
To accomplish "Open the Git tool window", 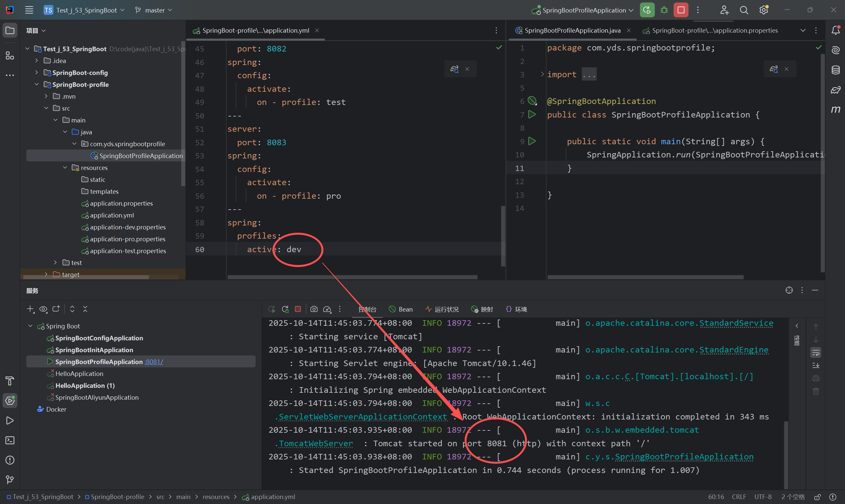I will tap(10, 480).
